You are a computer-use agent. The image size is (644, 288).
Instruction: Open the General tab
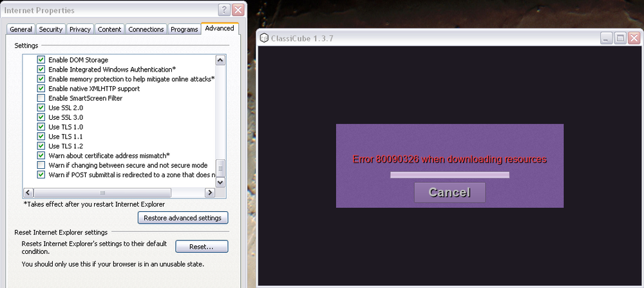pyautogui.click(x=21, y=29)
